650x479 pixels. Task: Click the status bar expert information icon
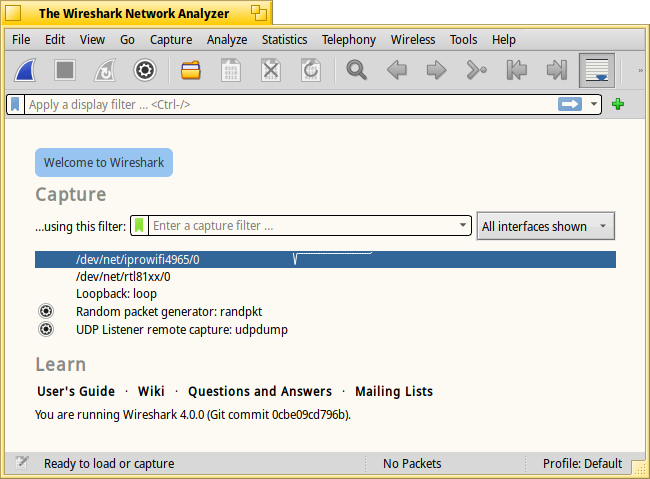click(x=22, y=462)
